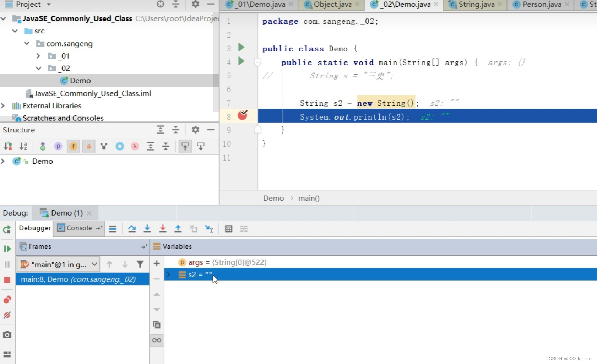
Task: Pause the running program
Action: point(7,265)
